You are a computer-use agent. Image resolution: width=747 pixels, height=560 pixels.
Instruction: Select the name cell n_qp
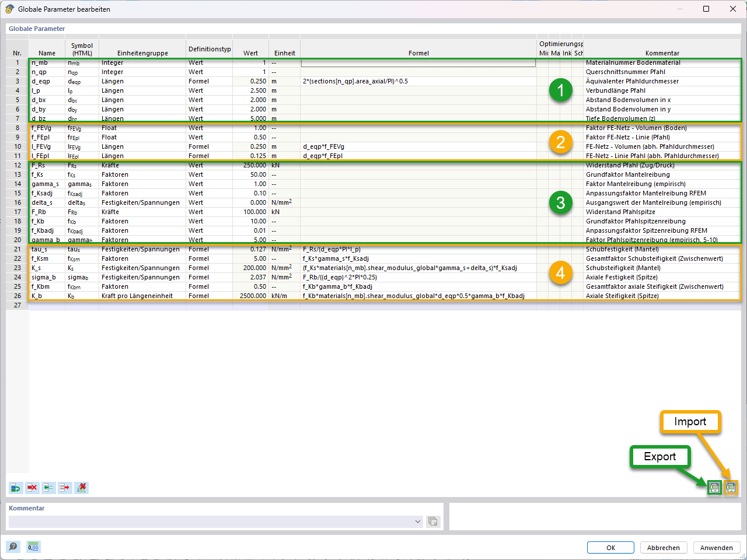pos(47,72)
